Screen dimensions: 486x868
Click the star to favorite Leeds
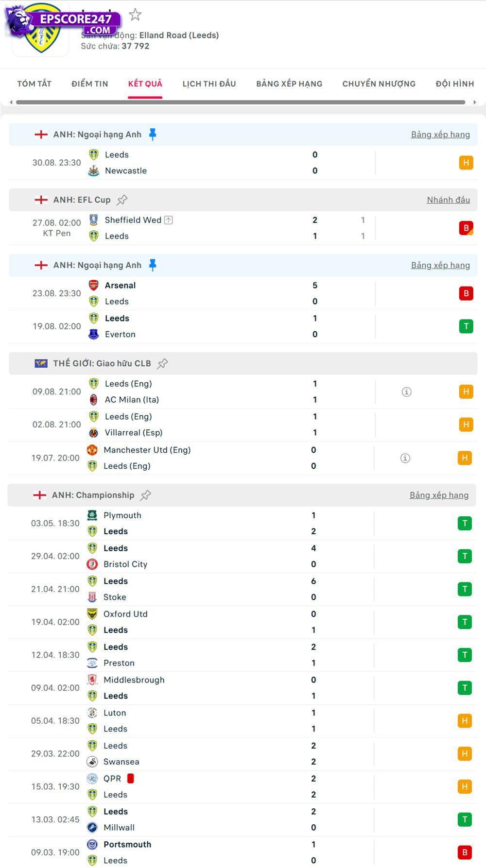pos(135,15)
